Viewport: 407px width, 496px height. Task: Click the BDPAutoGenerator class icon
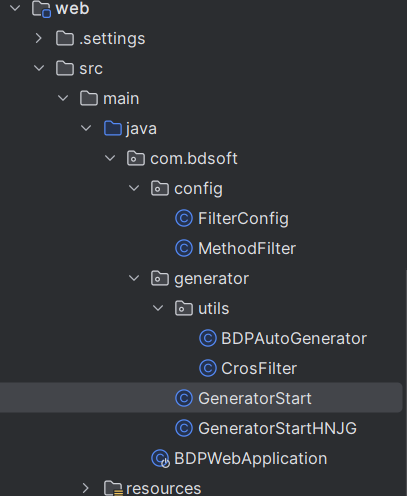pos(208,338)
